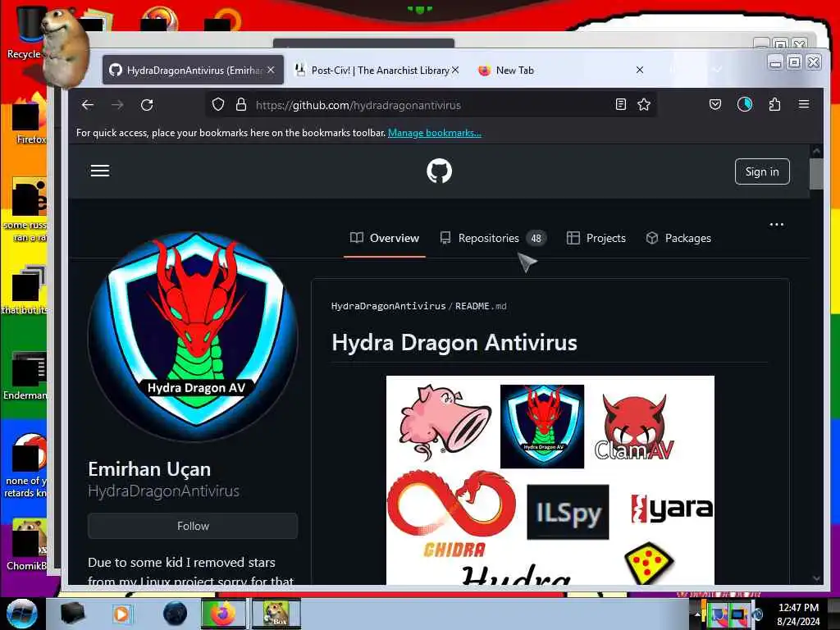Image resolution: width=840 pixels, height=630 pixels.
Task: Open the Firefox taskbar button
Action: click(x=223, y=614)
